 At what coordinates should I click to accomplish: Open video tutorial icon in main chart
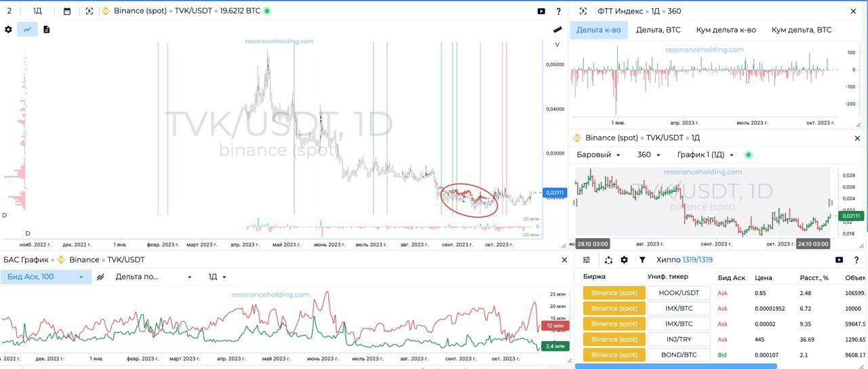point(541,12)
